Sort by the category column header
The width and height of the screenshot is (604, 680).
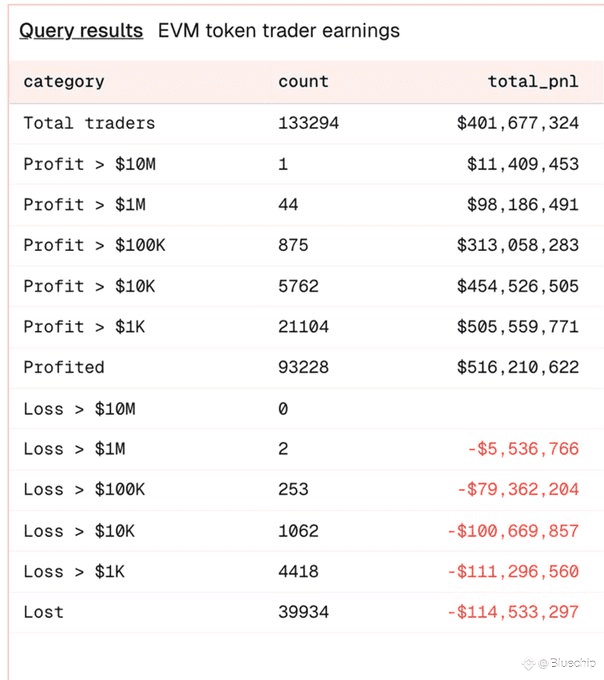coord(64,82)
